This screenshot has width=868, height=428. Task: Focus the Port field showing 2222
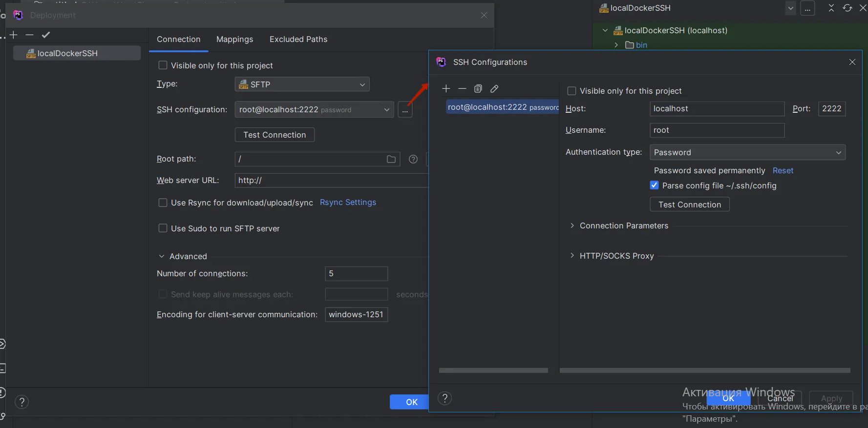coord(832,109)
